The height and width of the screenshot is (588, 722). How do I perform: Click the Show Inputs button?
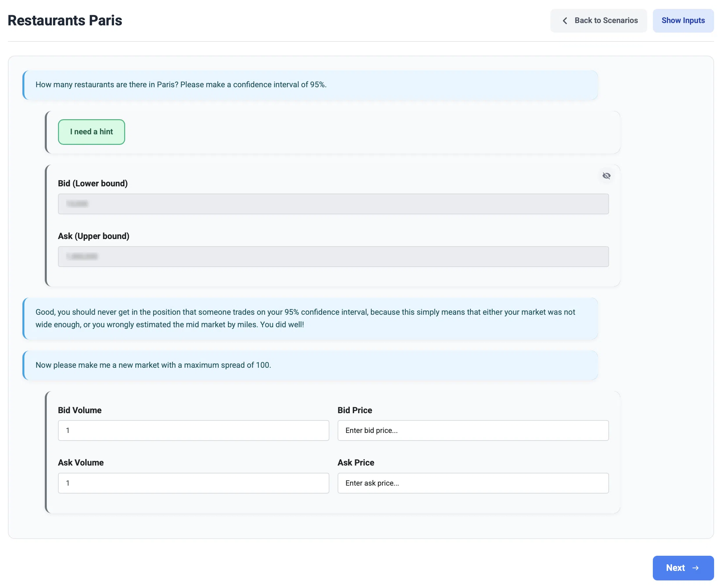[683, 21]
